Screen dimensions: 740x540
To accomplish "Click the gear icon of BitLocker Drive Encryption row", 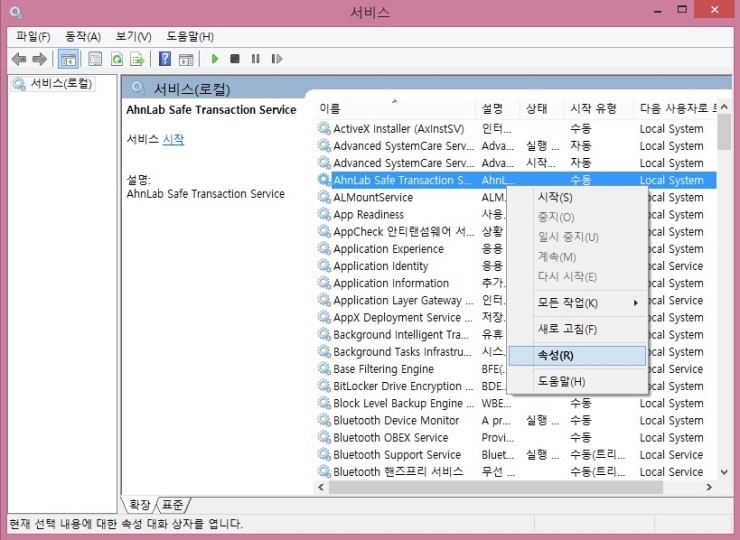I will (x=324, y=386).
